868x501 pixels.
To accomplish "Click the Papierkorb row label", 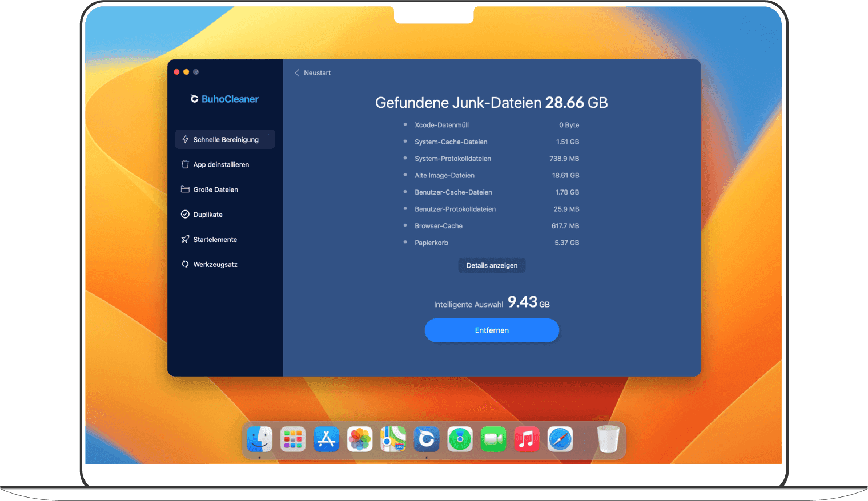I will (x=431, y=243).
